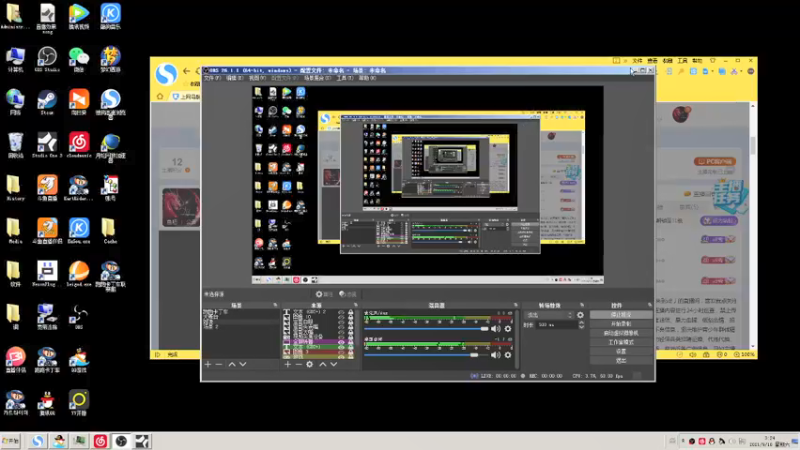Screen dimensions: 800x450
Task: Click Windows Start button
Action: click(10, 441)
